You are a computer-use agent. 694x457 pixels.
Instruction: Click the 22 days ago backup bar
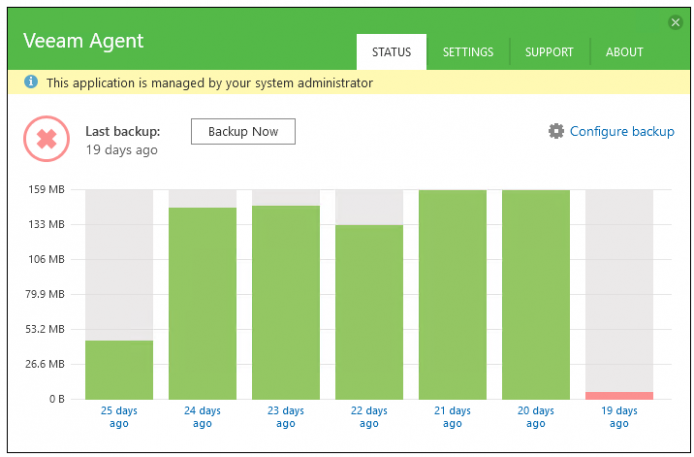(x=369, y=312)
